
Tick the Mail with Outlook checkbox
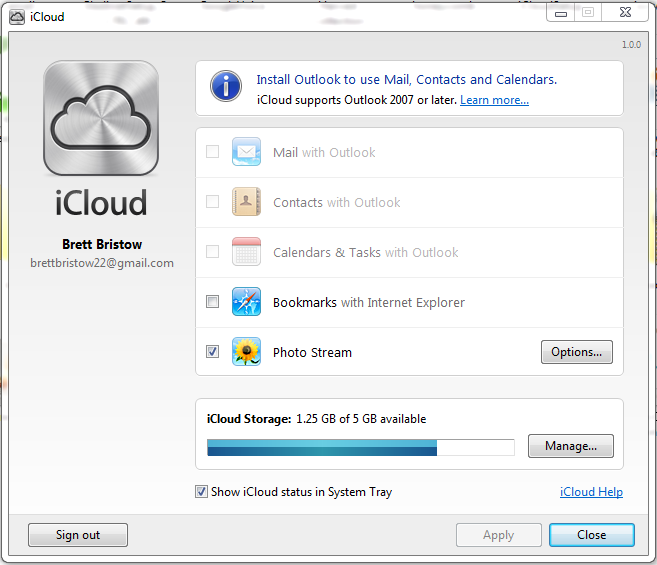point(212,151)
